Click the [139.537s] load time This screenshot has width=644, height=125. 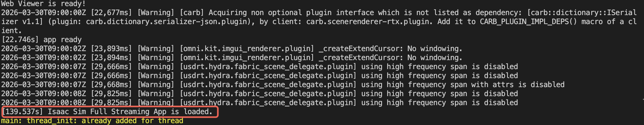click(22, 112)
